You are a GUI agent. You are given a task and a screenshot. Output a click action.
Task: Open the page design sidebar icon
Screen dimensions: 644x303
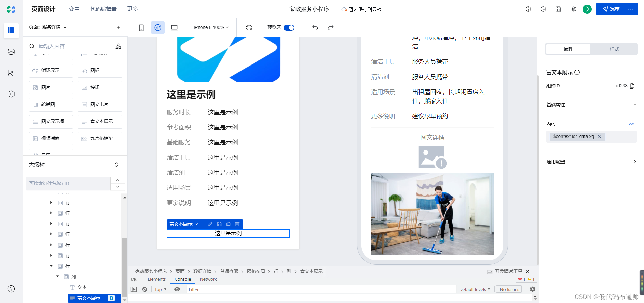pos(11,31)
